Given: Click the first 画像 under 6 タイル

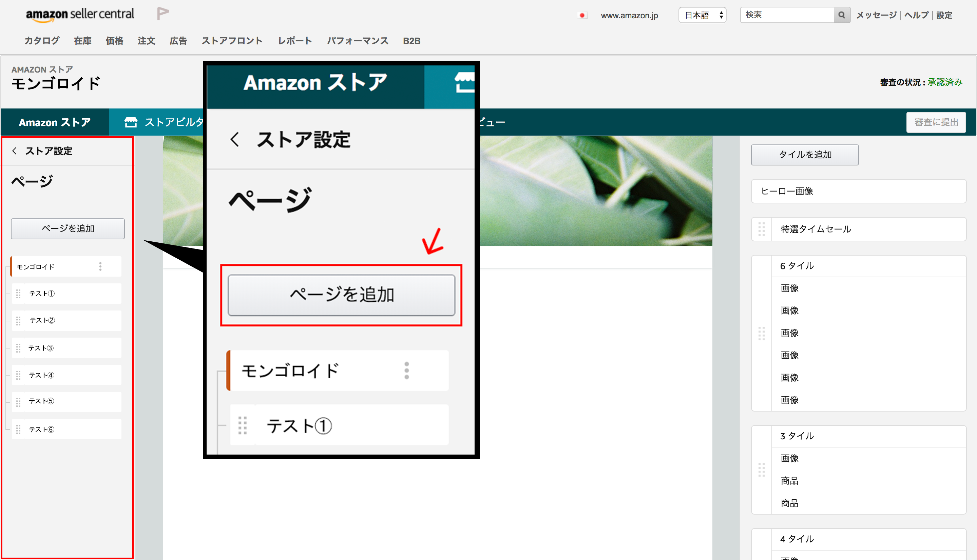Looking at the screenshot, I should tap(790, 288).
